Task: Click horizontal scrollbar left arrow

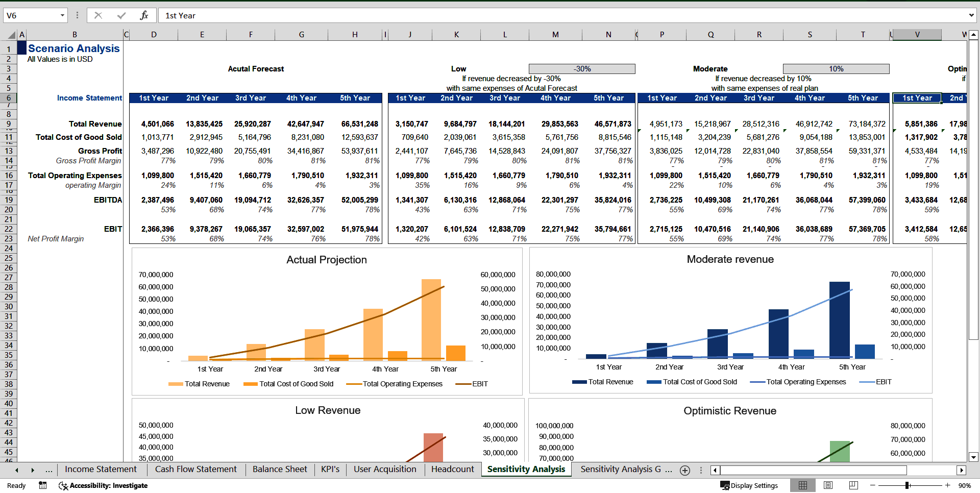Action: tap(715, 470)
